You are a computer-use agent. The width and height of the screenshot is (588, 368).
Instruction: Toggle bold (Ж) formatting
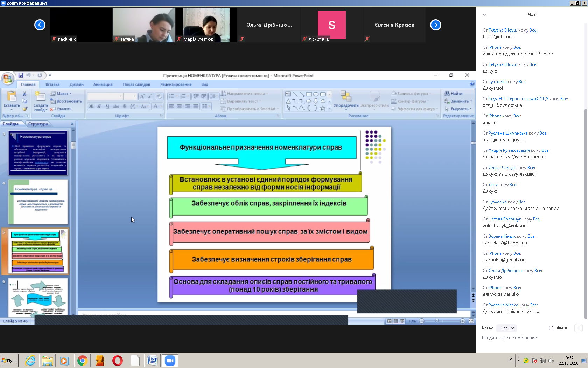point(91,106)
